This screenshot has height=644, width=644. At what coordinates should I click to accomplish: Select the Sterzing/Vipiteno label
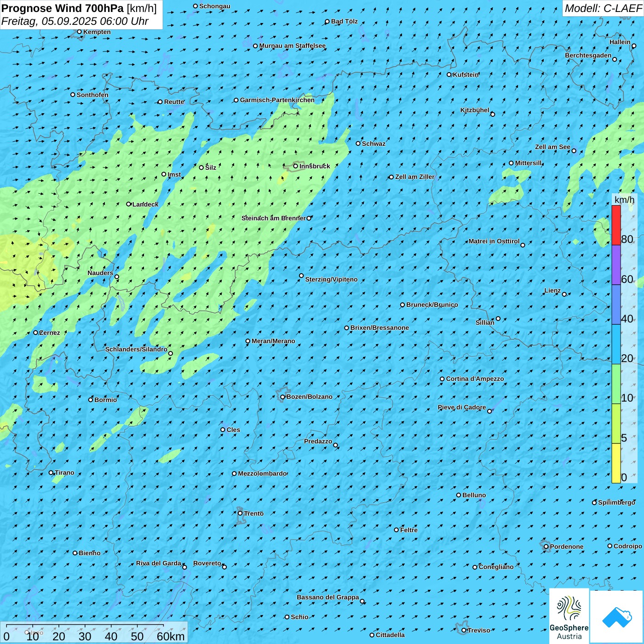coord(331,279)
